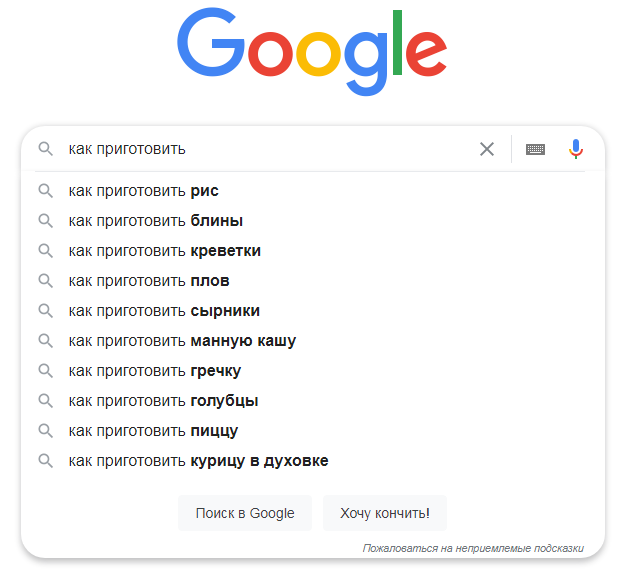This screenshot has width=626, height=572.
Task: Click the 'Хочу кончить!' button
Action: pos(385,513)
